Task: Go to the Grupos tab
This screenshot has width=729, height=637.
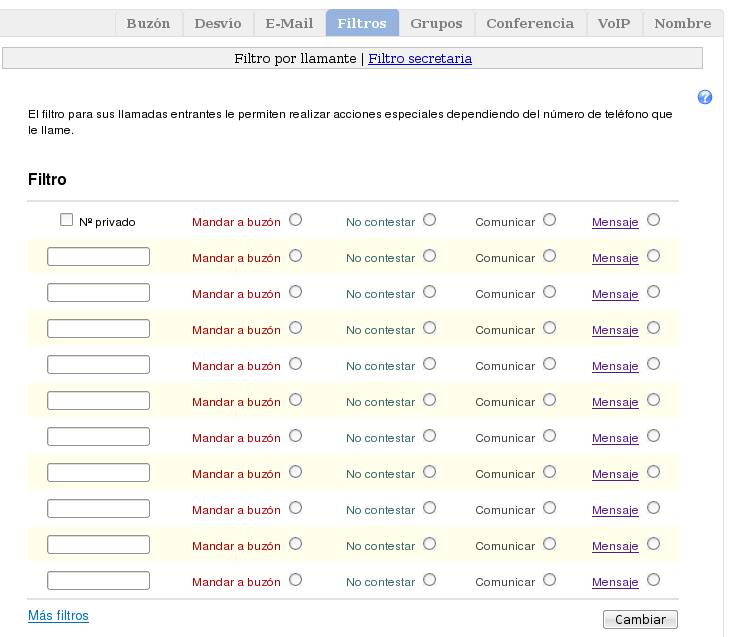Action: [x=436, y=23]
